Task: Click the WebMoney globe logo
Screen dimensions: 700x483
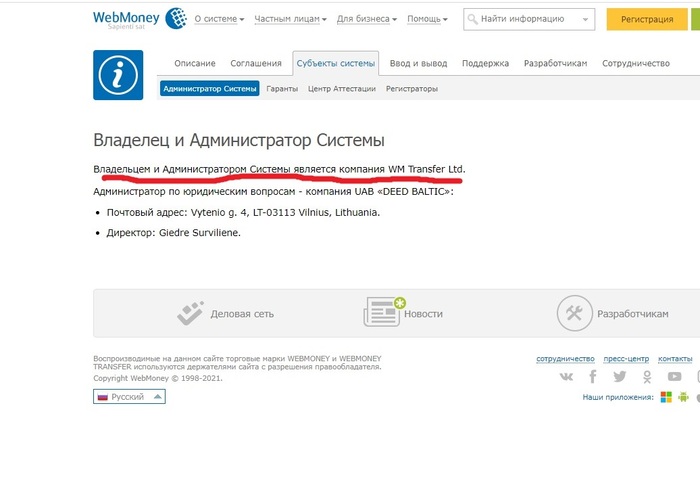Action: (x=176, y=18)
